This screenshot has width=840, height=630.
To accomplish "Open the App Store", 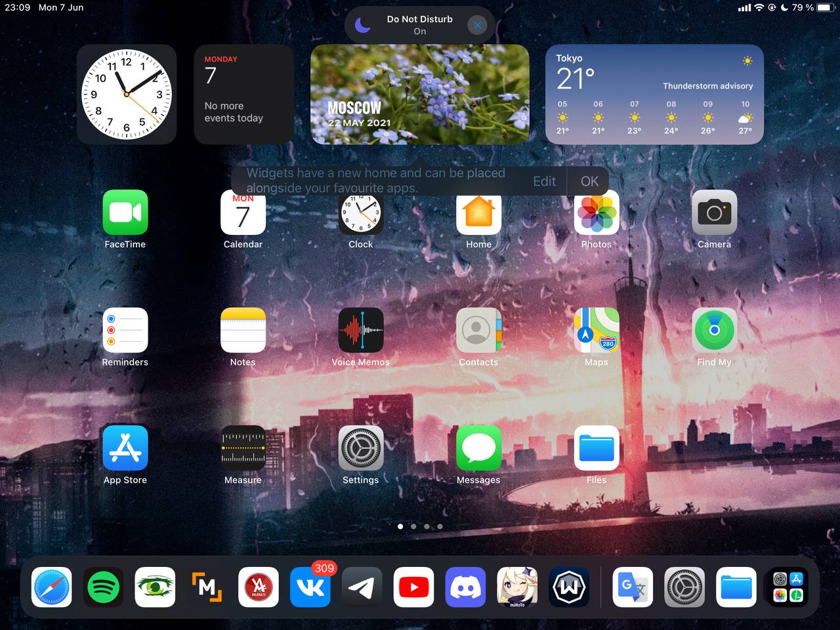I will coord(125,448).
